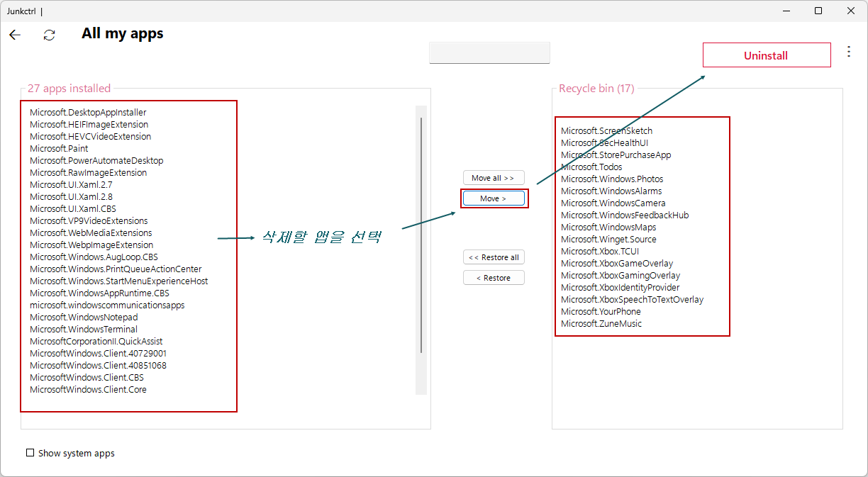Select Microsoft.XboxIdentityProvider in recycle bin
Image resolution: width=868 pixels, height=477 pixels.
click(620, 288)
